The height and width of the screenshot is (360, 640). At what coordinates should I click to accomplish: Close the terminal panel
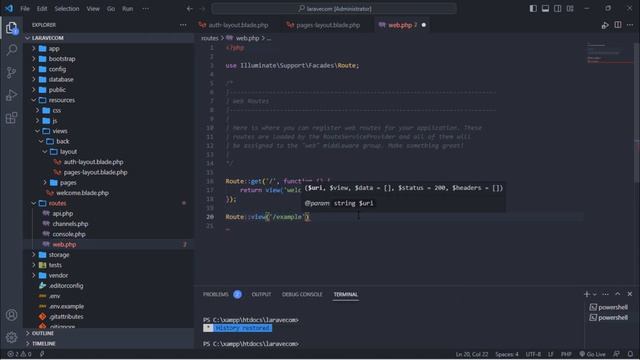click(630, 294)
